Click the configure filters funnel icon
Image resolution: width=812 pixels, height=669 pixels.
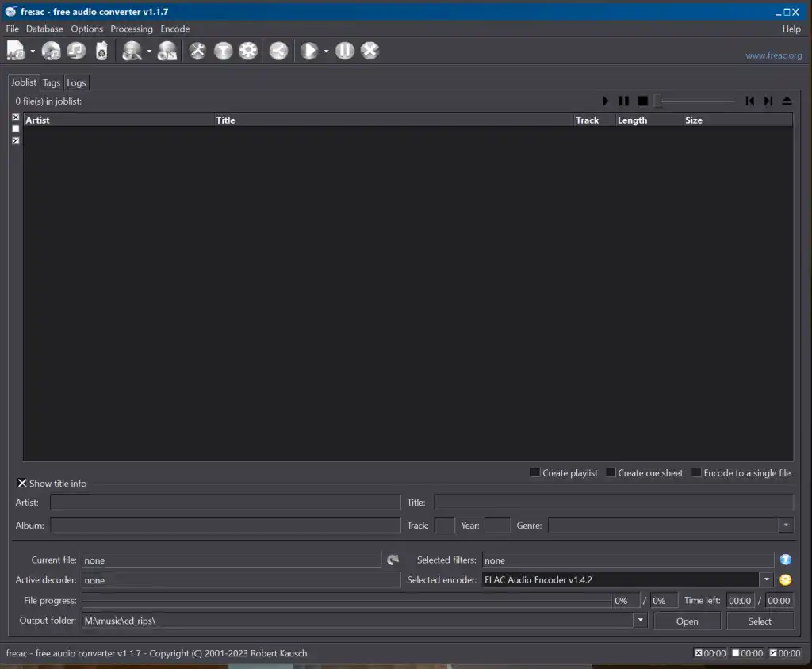pyautogui.click(x=223, y=51)
